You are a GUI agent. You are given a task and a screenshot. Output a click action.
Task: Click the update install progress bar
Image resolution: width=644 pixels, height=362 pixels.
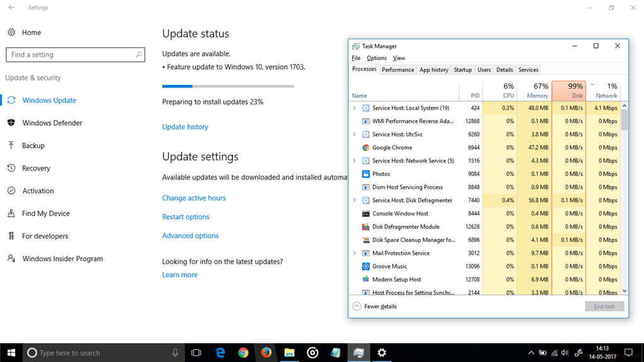click(x=228, y=86)
